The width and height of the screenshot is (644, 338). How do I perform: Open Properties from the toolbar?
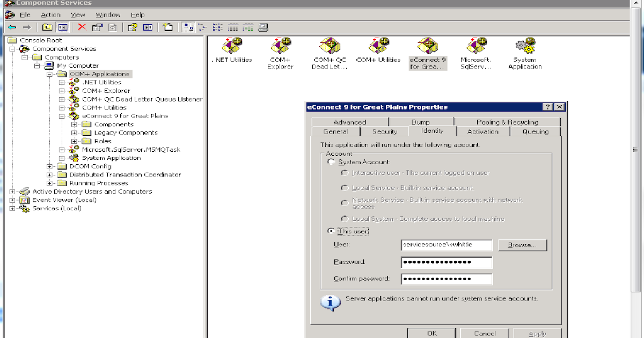point(97,26)
